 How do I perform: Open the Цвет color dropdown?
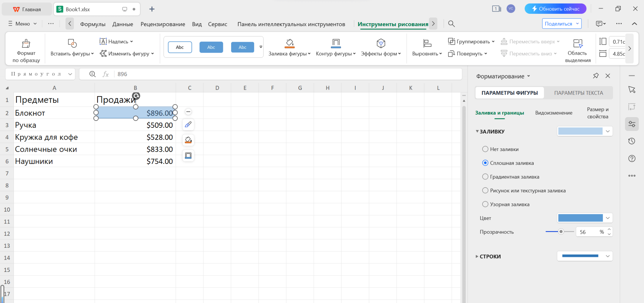(x=608, y=218)
